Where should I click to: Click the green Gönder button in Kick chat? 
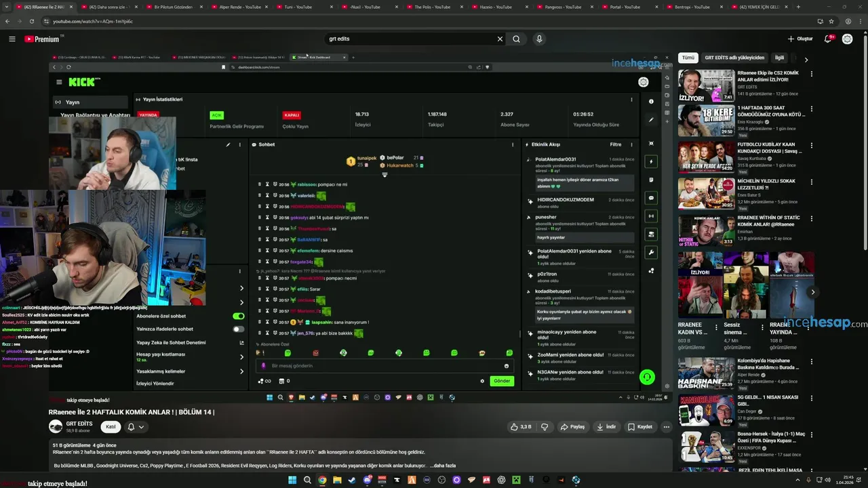[x=502, y=381]
